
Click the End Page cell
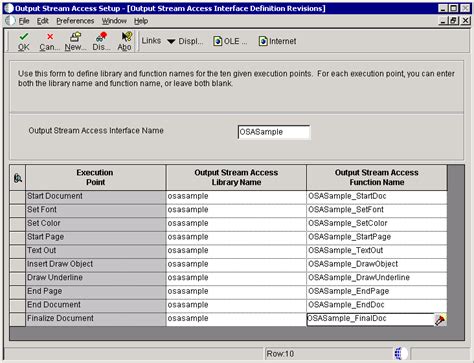[96, 292]
